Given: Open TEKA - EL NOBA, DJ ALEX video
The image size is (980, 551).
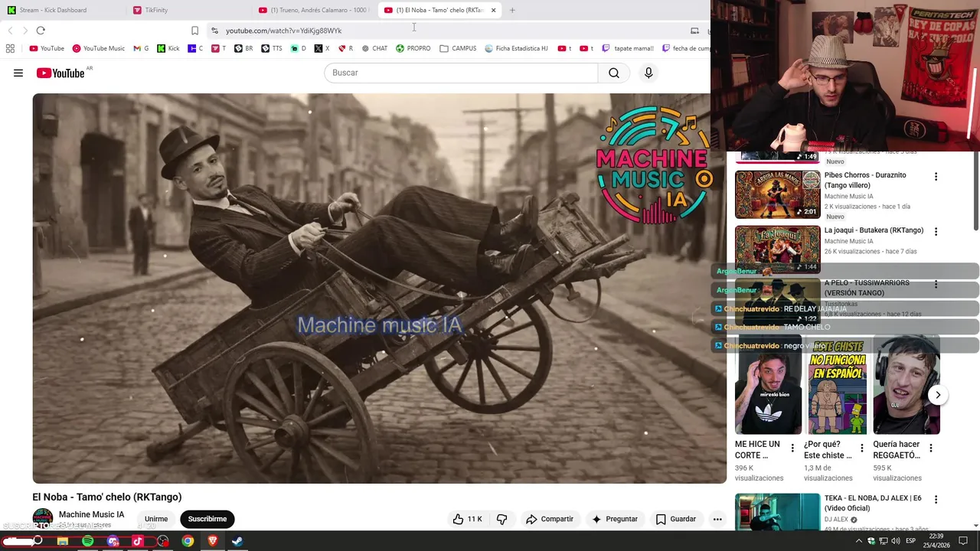Looking at the screenshot, I should click(x=778, y=512).
